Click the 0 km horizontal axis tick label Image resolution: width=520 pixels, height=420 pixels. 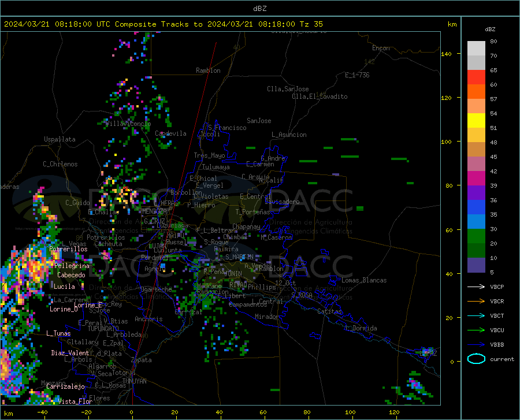pos(132,412)
